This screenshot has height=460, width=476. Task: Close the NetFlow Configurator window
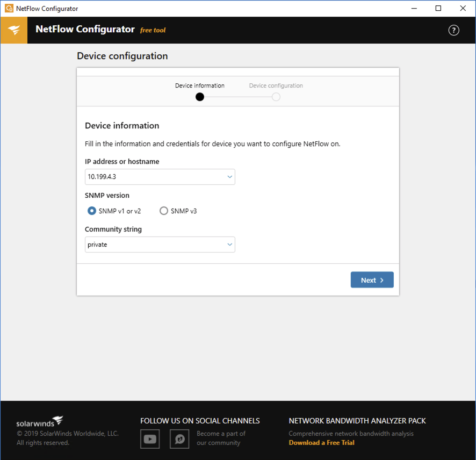tap(463, 8)
